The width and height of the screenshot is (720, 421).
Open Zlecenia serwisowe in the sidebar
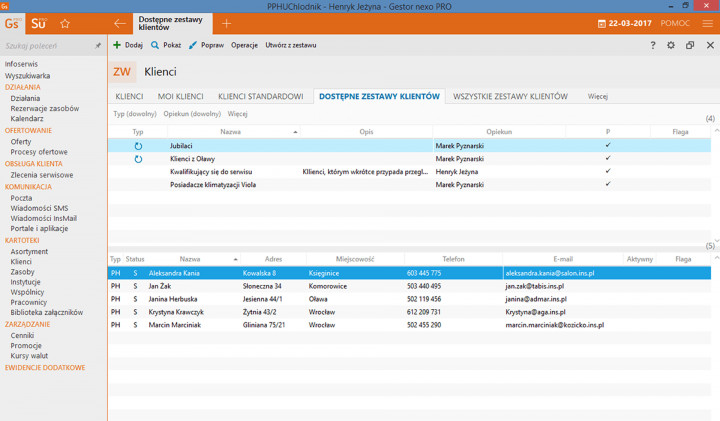(x=42, y=175)
